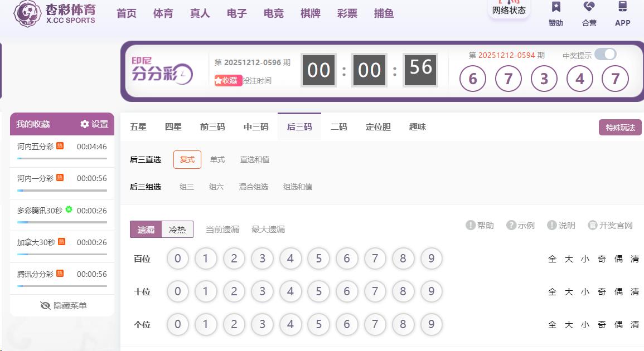The image size is (644, 351).
Task: Switch to 冷热 view
Action: [x=177, y=230]
